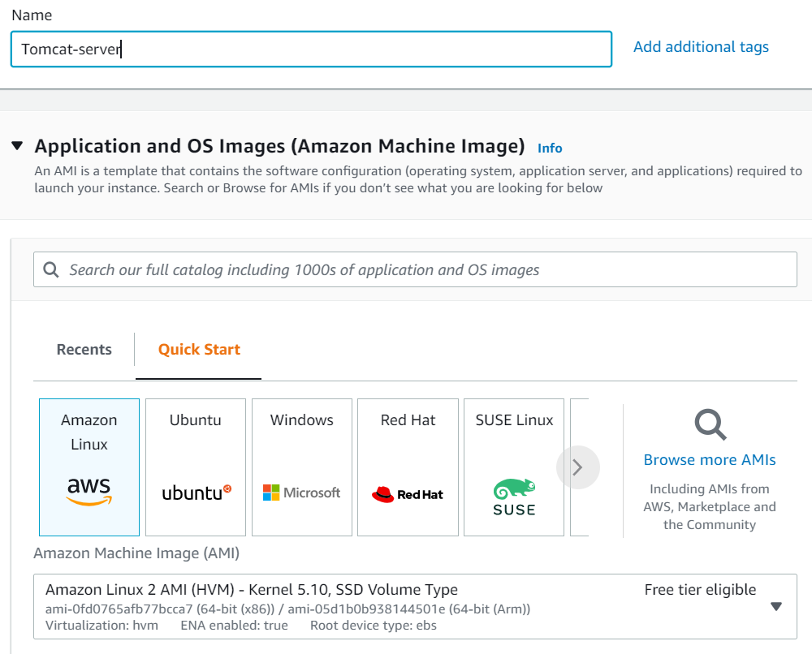
Task: Click the Name input field with Tomcat-server
Action: click(311, 49)
